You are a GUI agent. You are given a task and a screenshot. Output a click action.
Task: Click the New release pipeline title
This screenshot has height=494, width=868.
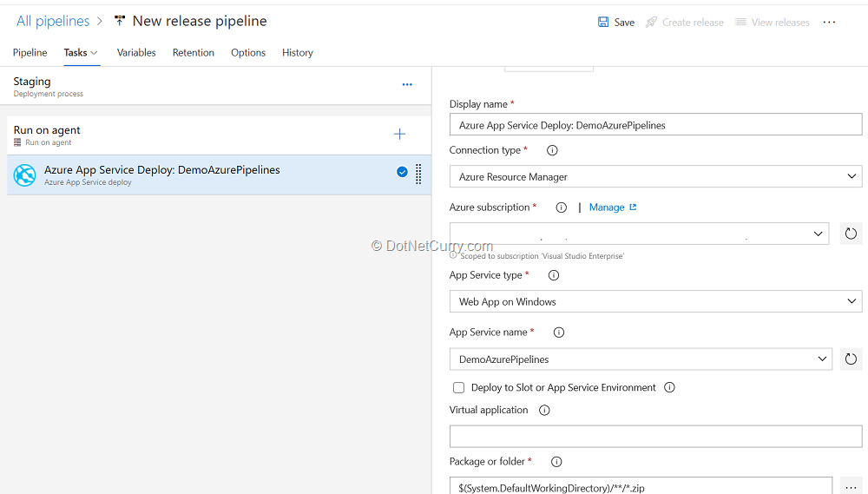200,21
